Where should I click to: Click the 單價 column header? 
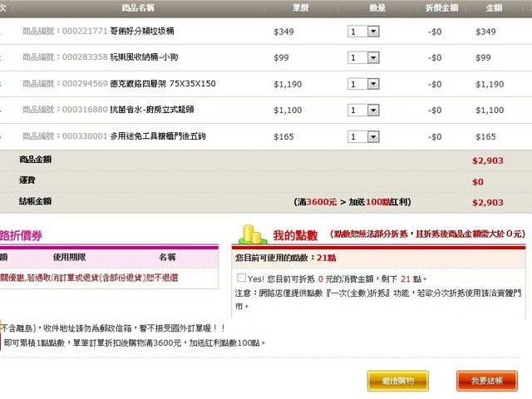tap(301, 7)
